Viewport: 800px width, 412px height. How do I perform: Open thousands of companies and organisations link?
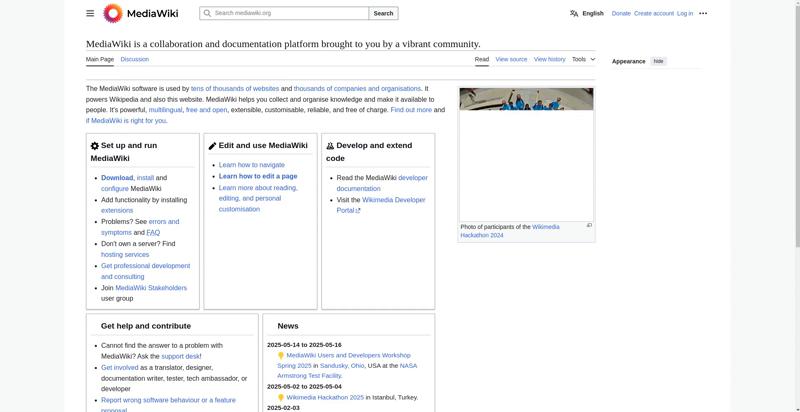(x=357, y=89)
